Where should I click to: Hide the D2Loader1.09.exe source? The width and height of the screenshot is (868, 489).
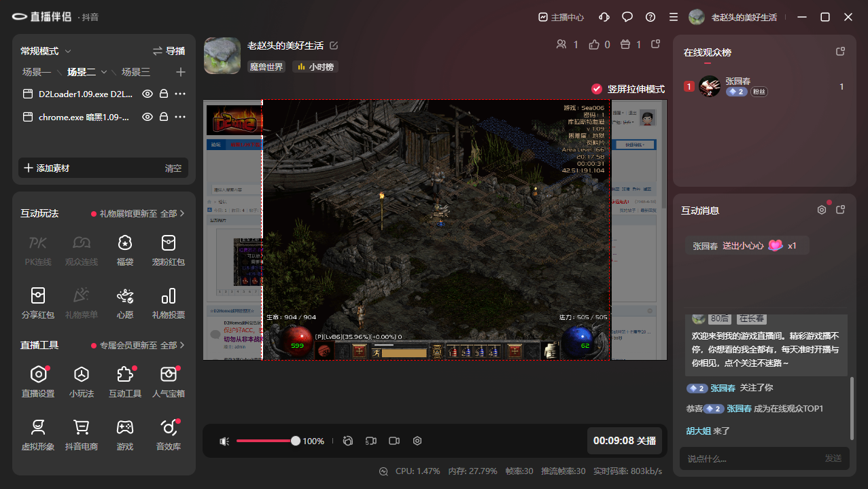pos(147,94)
